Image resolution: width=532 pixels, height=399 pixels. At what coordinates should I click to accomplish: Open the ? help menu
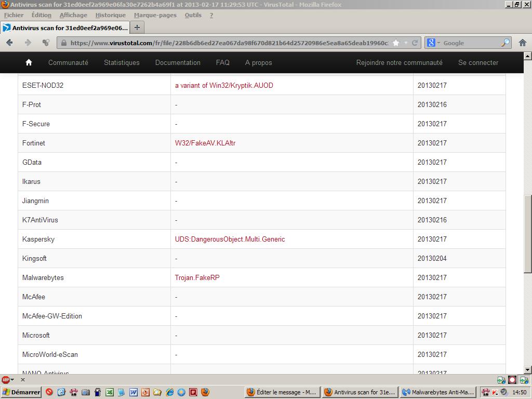[x=211, y=15]
